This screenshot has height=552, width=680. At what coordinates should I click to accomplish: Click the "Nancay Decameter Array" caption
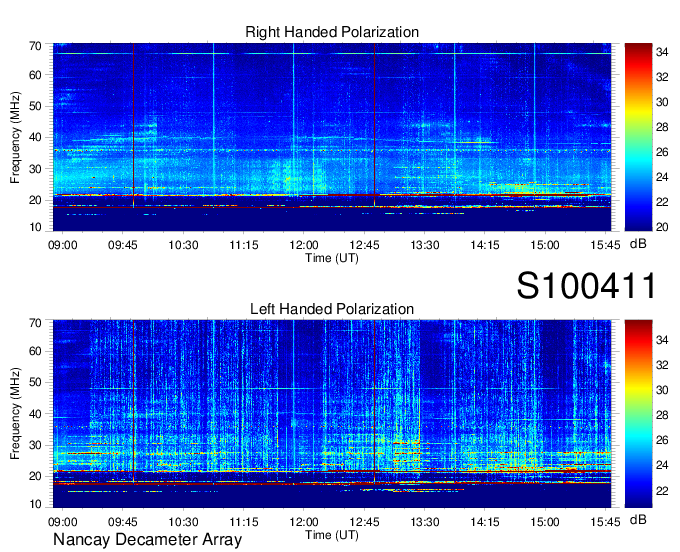tap(147, 540)
